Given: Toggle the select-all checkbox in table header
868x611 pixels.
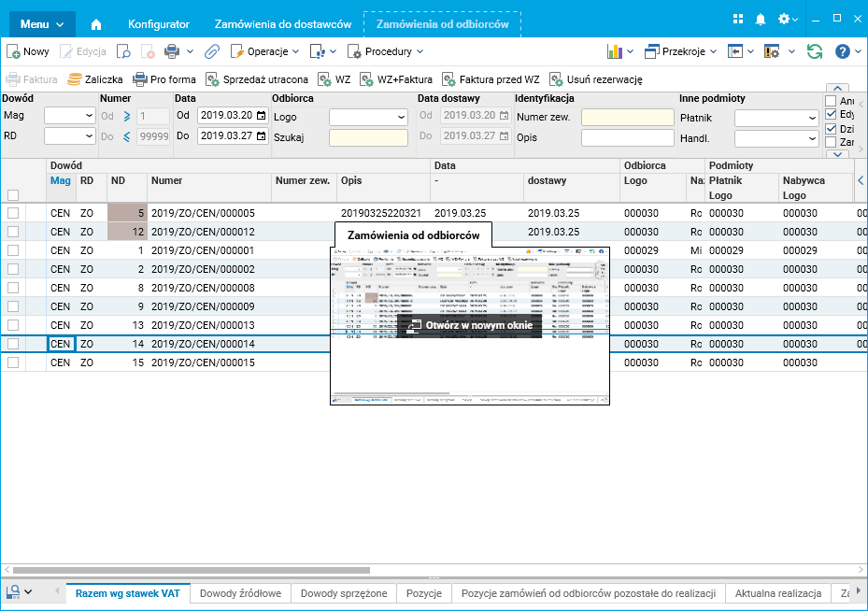Looking at the screenshot, I should tap(13, 195).
